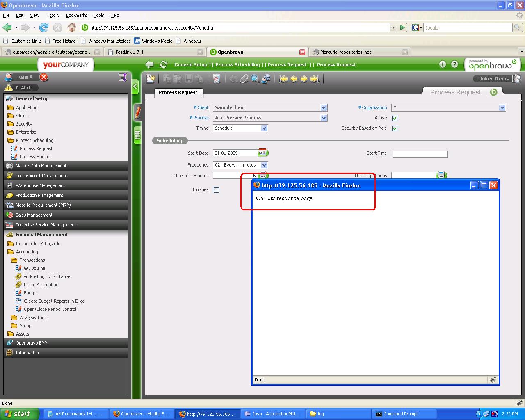Viewport: 525px width, 420px height.
Task: Expand the Timing dropdown
Action: point(264,128)
